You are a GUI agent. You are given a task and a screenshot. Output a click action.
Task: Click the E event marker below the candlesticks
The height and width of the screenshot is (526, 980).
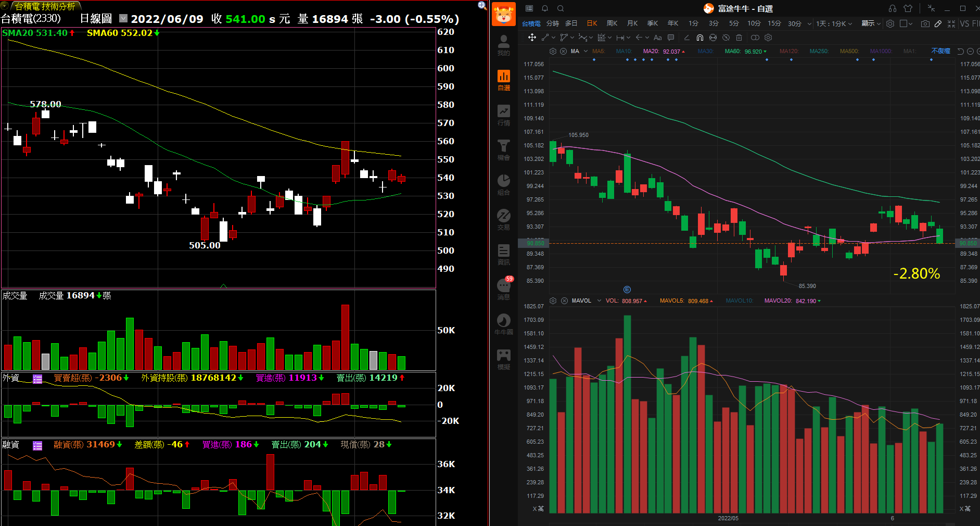[627, 290]
